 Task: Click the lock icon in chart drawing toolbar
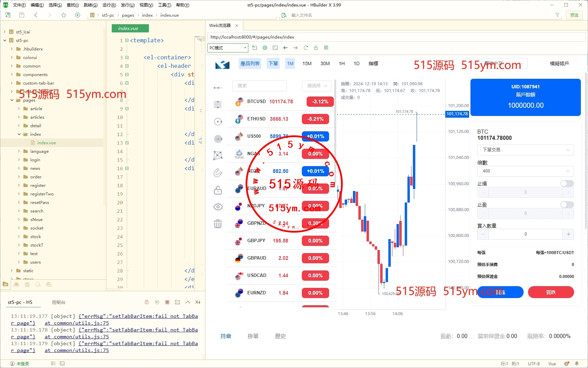click(218, 190)
